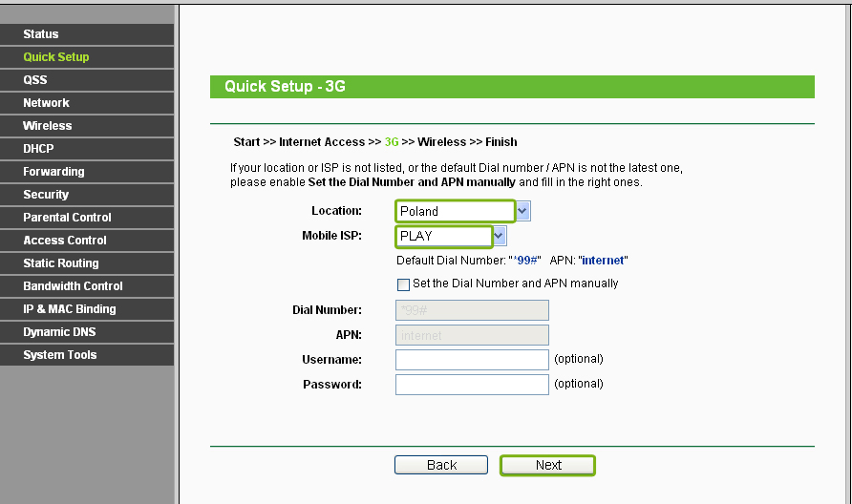Image resolution: width=852 pixels, height=504 pixels.
Task: Click the Username input field
Action: pos(472,360)
